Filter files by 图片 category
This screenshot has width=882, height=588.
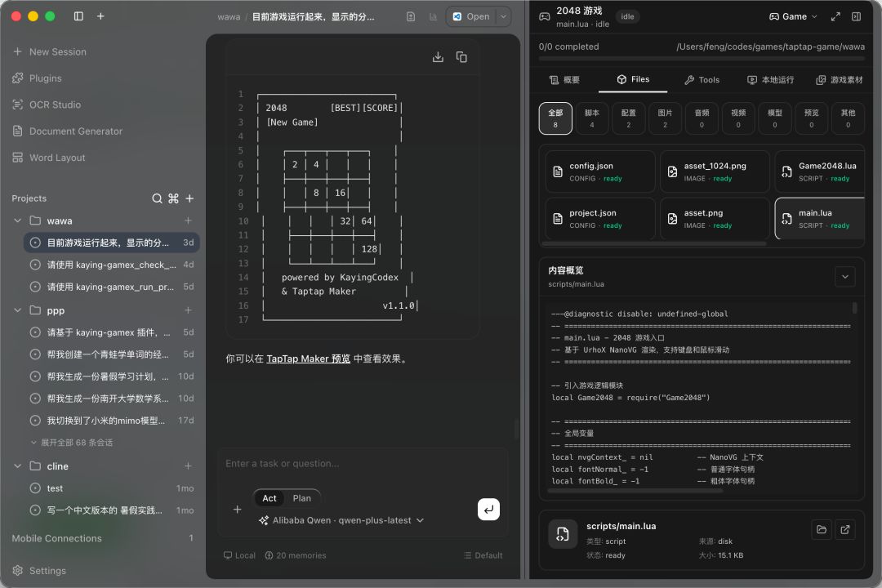pos(665,118)
